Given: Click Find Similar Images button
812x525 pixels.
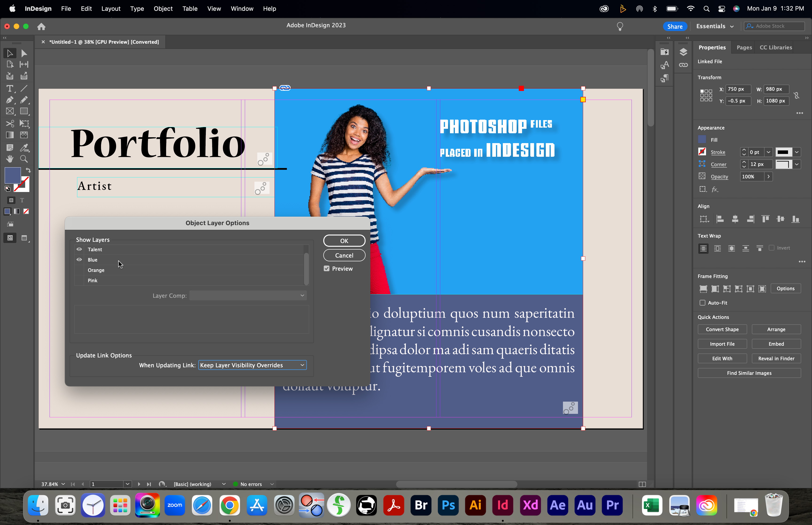Looking at the screenshot, I should (x=749, y=373).
